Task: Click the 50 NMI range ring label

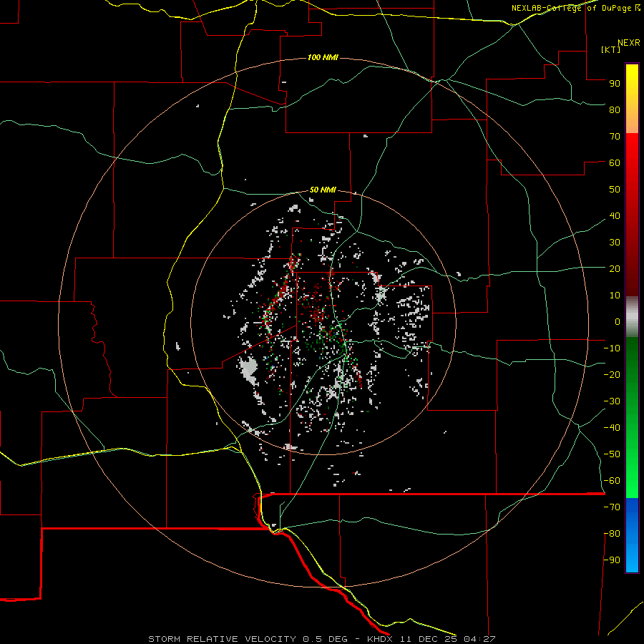Action: pos(323,190)
